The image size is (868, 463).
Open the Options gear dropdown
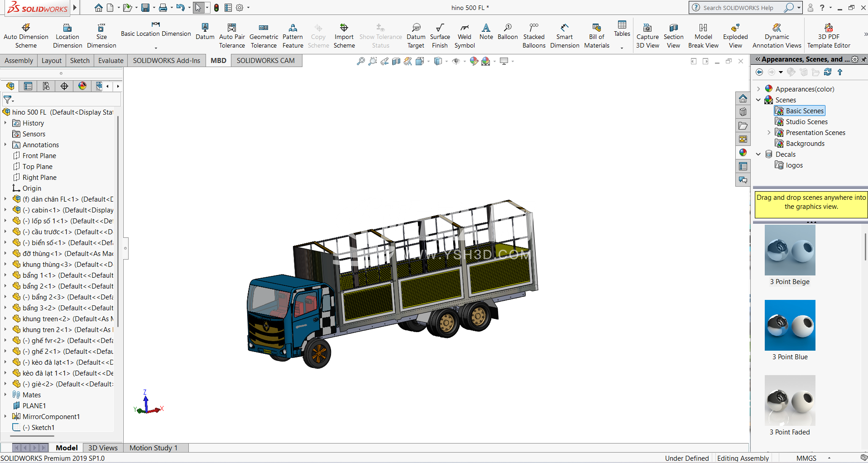(248, 8)
